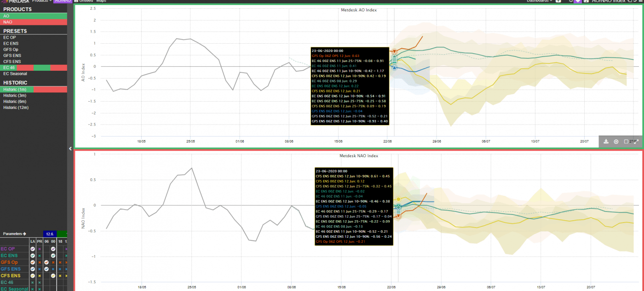This screenshot has width=644, height=291.
Task: Toggle EC ENS 00Z run checkmark
Action: [53, 256]
